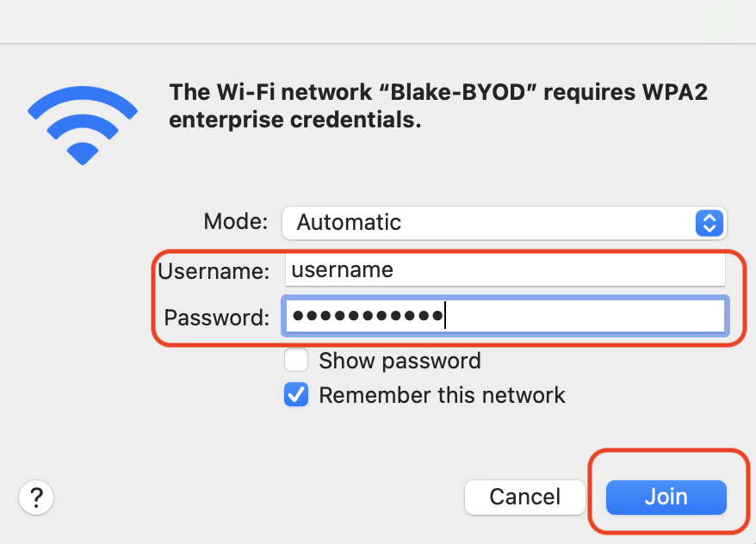
Task: Click the blue Join button
Action: pyautogui.click(x=666, y=498)
